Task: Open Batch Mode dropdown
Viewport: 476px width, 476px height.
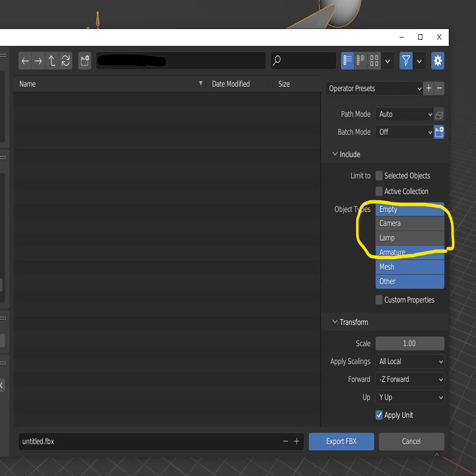Action: coord(404,132)
